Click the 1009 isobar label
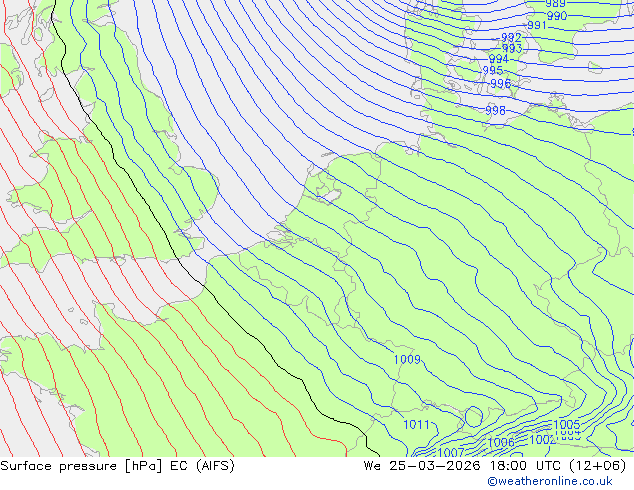This screenshot has height=490, width=634. [407, 359]
